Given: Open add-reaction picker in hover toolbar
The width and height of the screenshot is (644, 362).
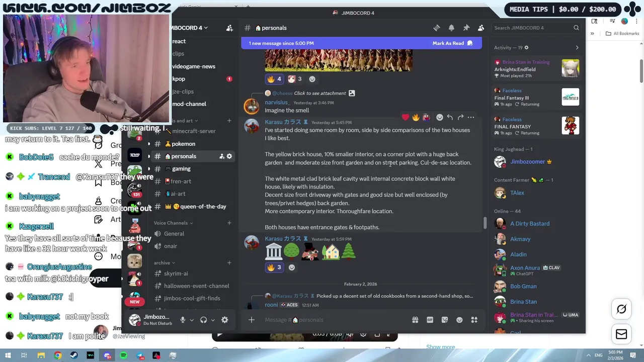Looking at the screenshot, I should 440,117.
